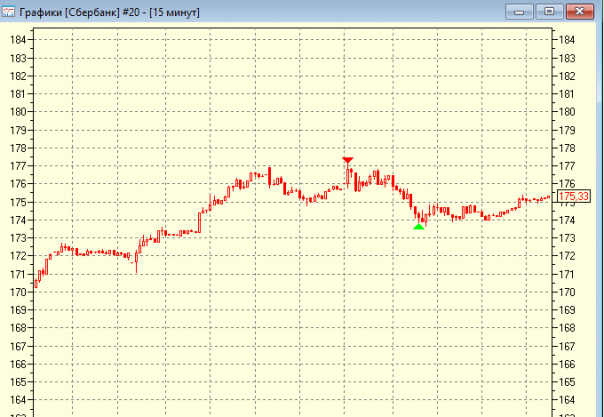Select the current price label 175,33
This screenshot has width=604, height=417.
point(572,197)
